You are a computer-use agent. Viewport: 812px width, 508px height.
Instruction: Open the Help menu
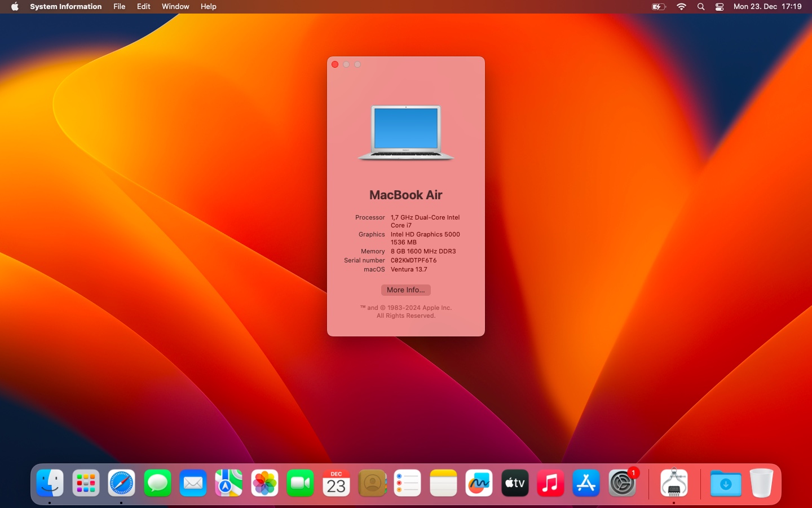click(x=209, y=7)
